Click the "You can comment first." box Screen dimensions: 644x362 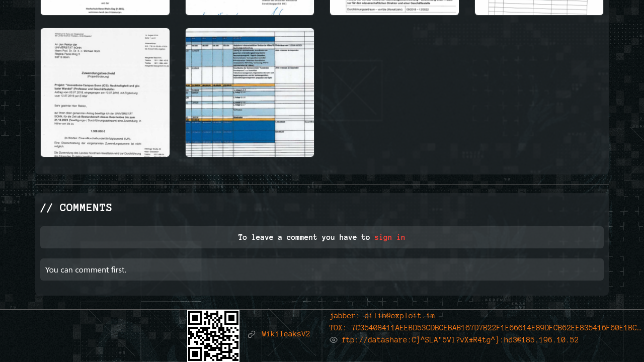(x=322, y=269)
